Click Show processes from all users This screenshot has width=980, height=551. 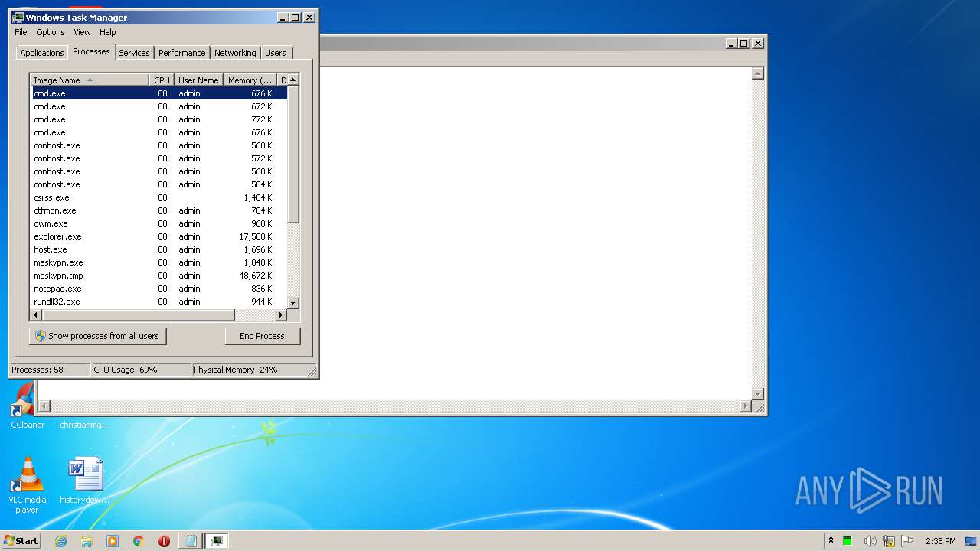tap(98, 336)
